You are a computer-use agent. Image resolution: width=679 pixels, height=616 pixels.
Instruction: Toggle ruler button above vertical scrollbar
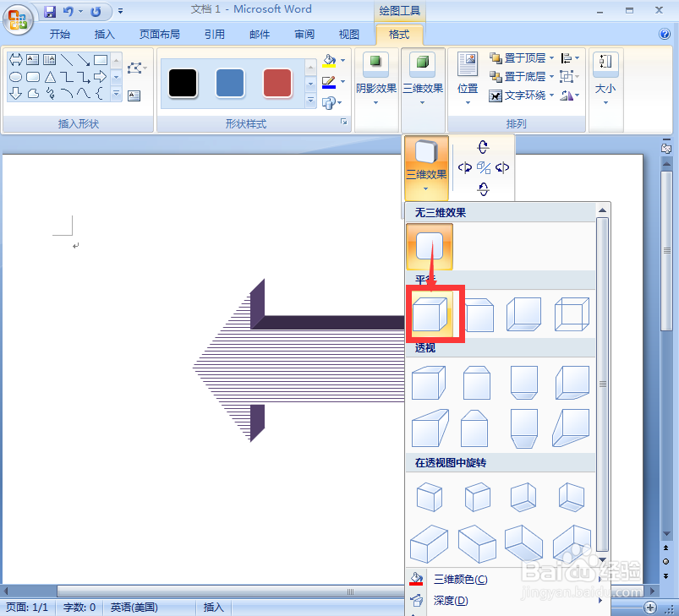[x=666, y=149]
